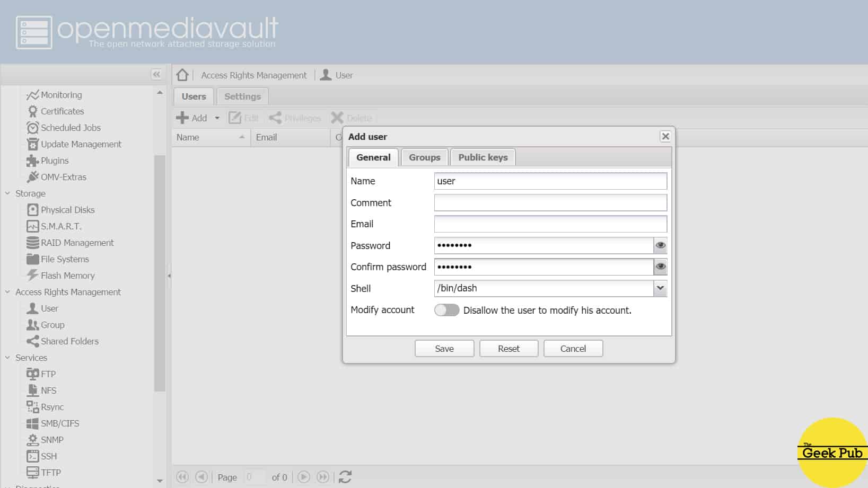Open TFTP service settings
Image resolution: width=868 pixels, height=488 pixels.
click(43, 473)
